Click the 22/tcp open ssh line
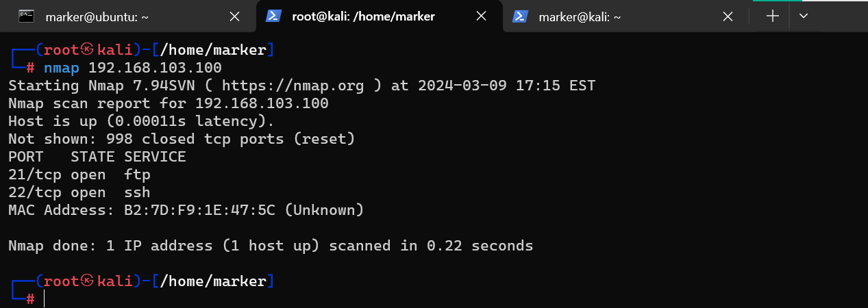Viewport: 868px width, 308px height. point(79,192)
